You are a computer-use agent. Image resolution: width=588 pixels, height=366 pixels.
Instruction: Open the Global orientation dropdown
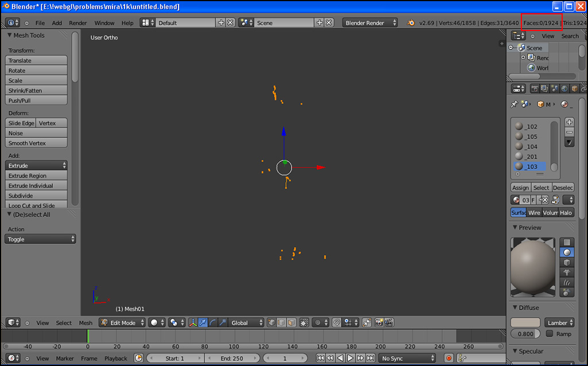click(x=246, y=322)
